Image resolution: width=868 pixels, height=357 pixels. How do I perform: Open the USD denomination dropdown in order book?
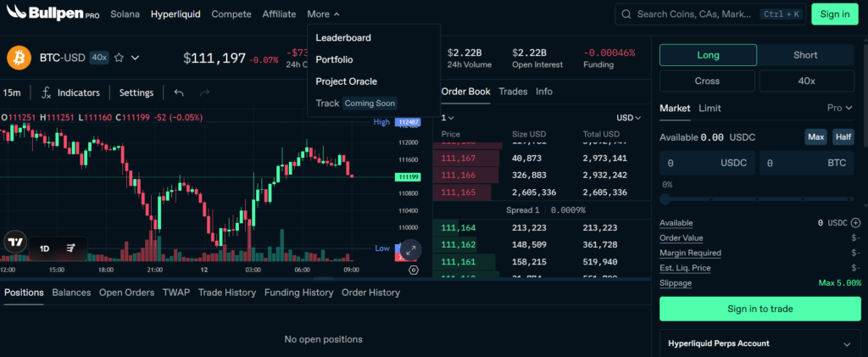coord(628,118)
